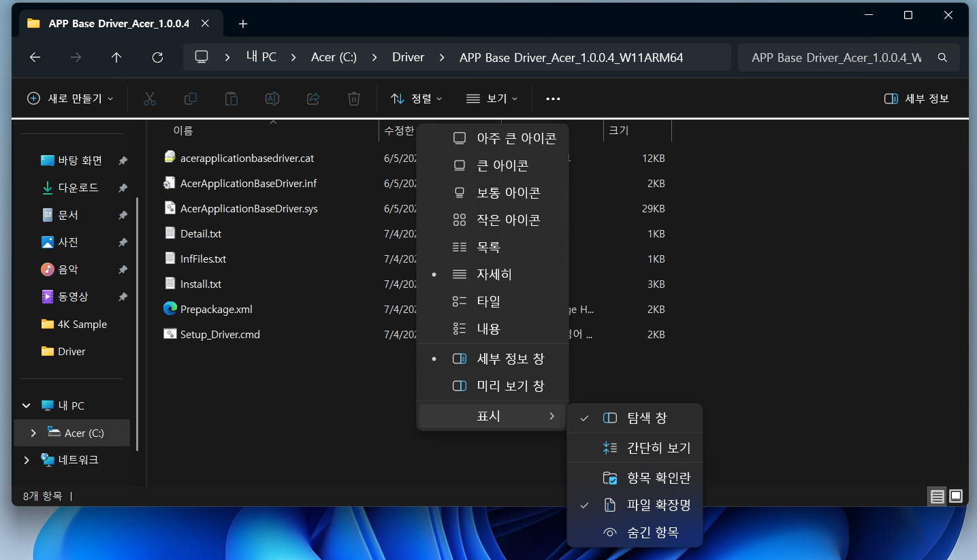The width and height of the screenshot is (977, 560).
Task: Click the navigation pane scrollbar
Action: 138,323
